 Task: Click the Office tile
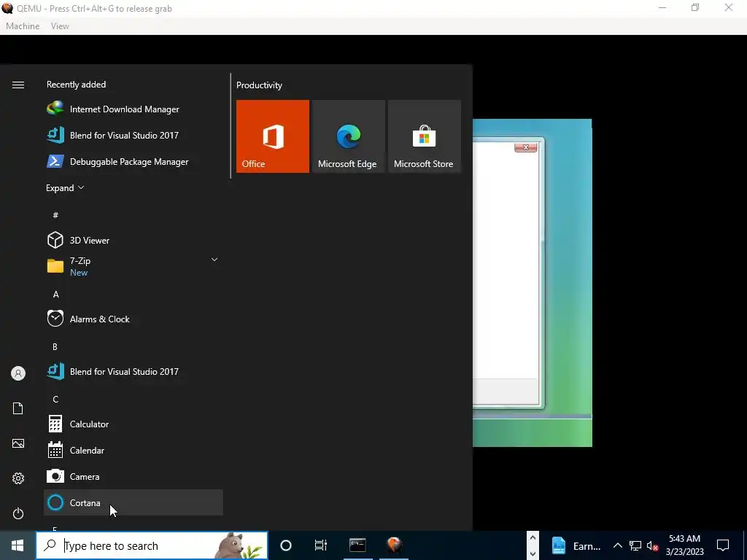273,136
